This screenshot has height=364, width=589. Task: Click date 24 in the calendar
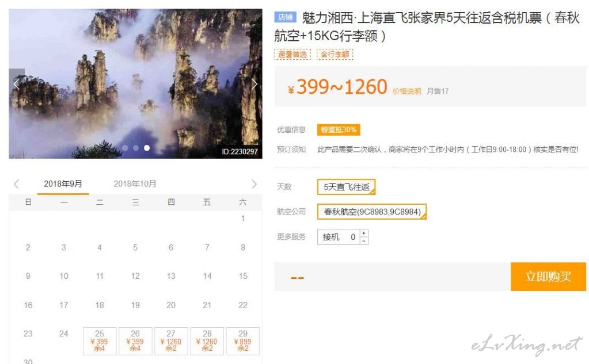pyautogui.click(x=64, y=334)
